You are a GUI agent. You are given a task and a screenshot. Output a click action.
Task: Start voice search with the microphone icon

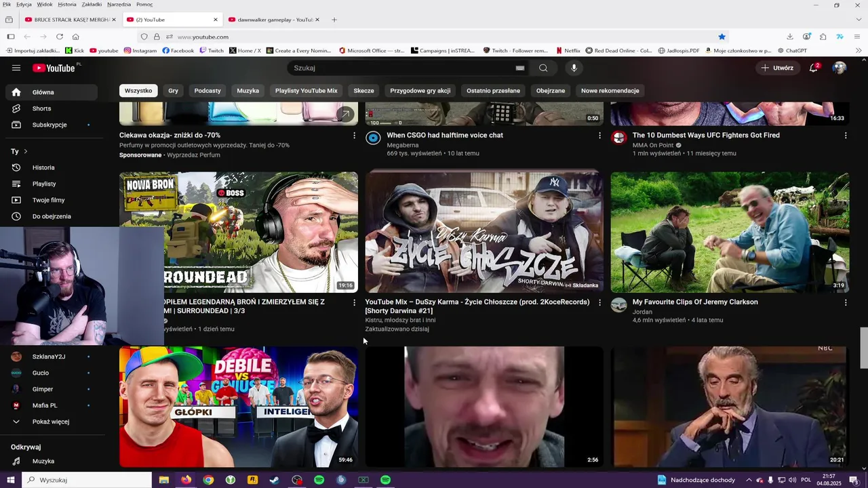574,68
